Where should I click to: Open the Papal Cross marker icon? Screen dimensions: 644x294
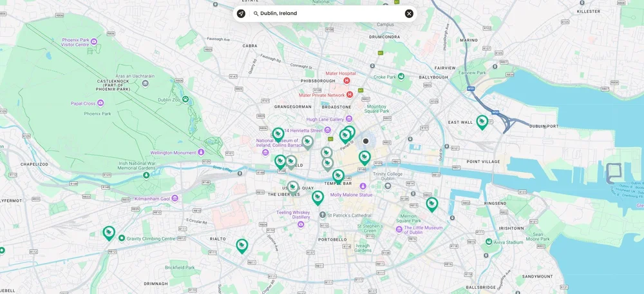[x=100, y=103]
